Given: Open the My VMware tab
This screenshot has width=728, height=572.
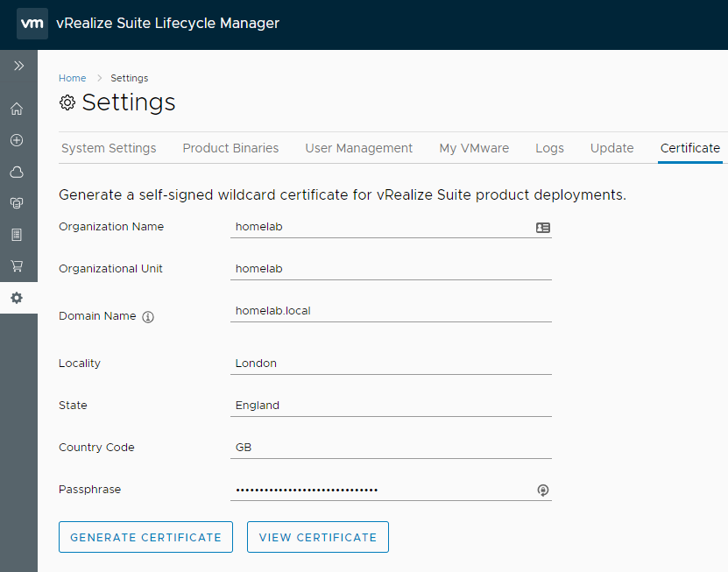Looking at the screenshot, I should coord(474,148).
